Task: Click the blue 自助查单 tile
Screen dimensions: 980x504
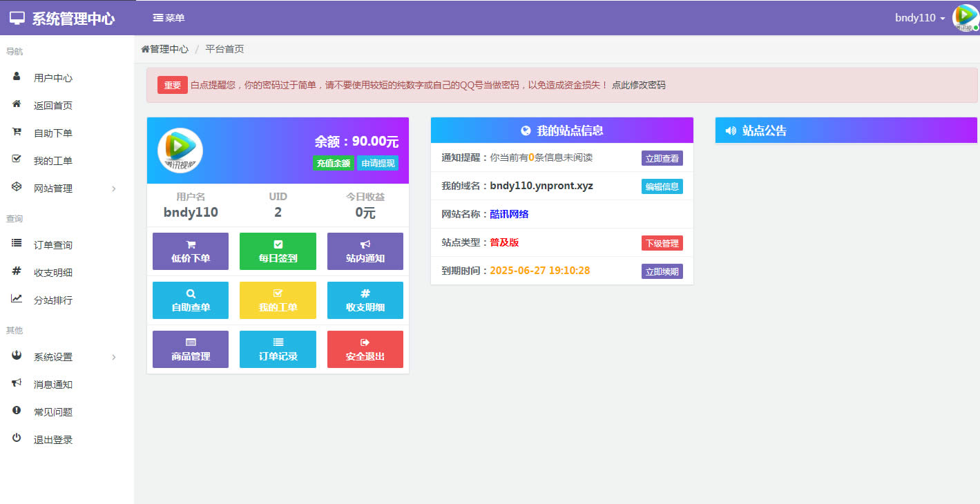Action: 191,300
